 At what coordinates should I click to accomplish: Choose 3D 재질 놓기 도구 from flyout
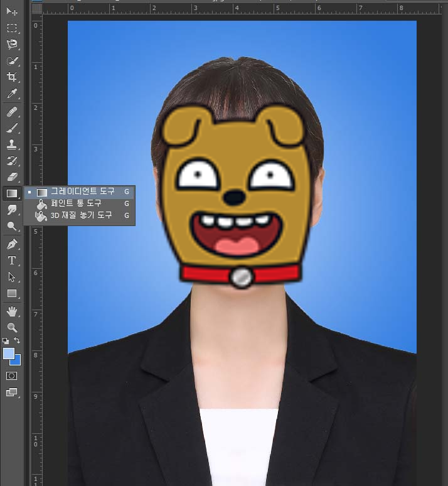[79, 215]
